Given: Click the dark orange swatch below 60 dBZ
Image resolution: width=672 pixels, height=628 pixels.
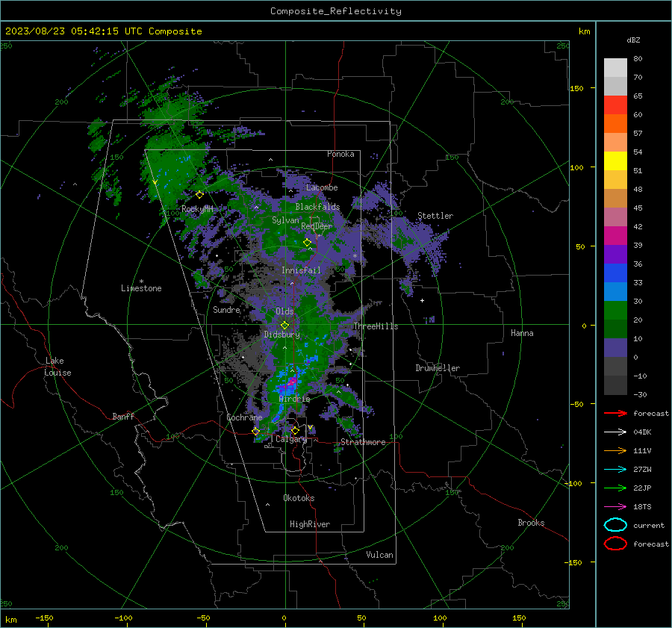Looking at the screenshot, I should 615,124.
